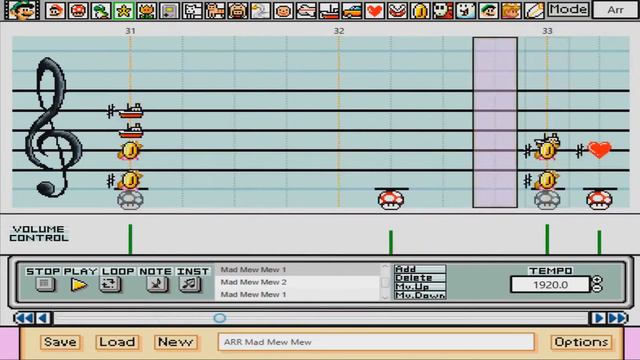The width and height of the screenshot is (640, 360).
Task: Click Delete in the arrangement controls
Action: click(420, 278)
